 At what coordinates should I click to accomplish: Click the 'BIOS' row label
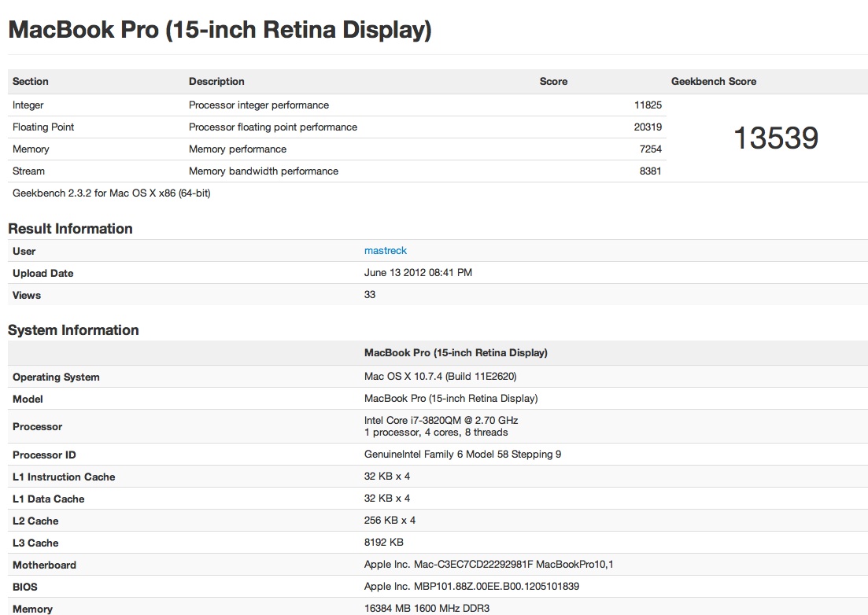(25, 587)
